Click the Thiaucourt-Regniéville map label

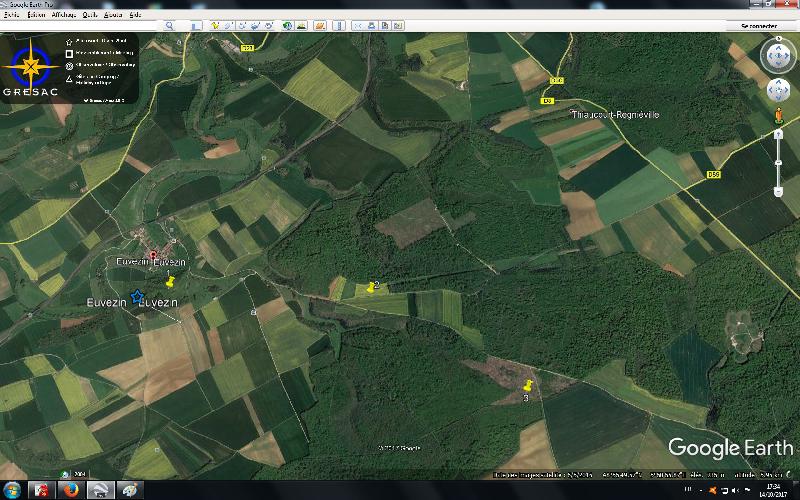coord(615,115)
